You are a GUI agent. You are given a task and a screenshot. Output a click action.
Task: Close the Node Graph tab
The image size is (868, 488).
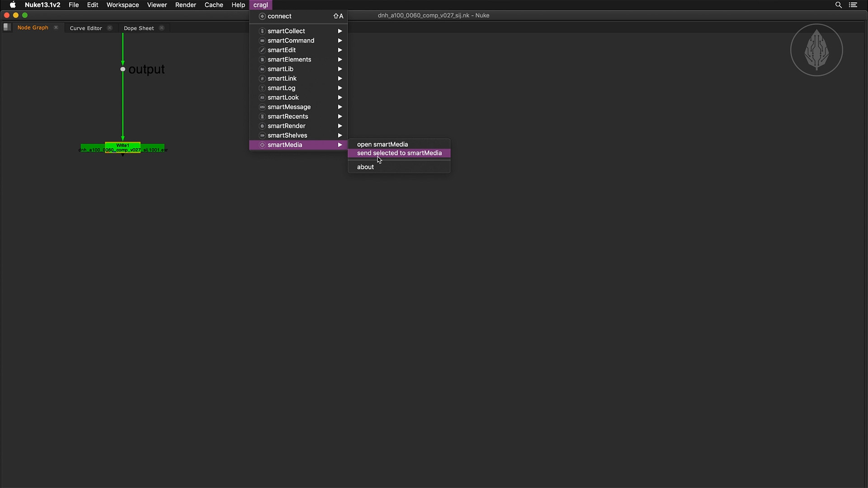pos(56,28)
